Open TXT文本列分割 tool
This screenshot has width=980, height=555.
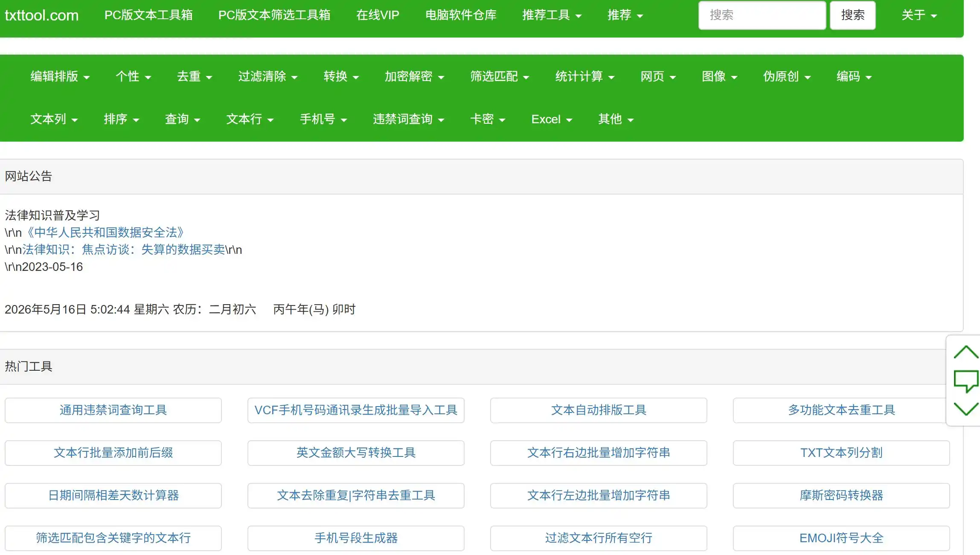[x=841, y=453]
